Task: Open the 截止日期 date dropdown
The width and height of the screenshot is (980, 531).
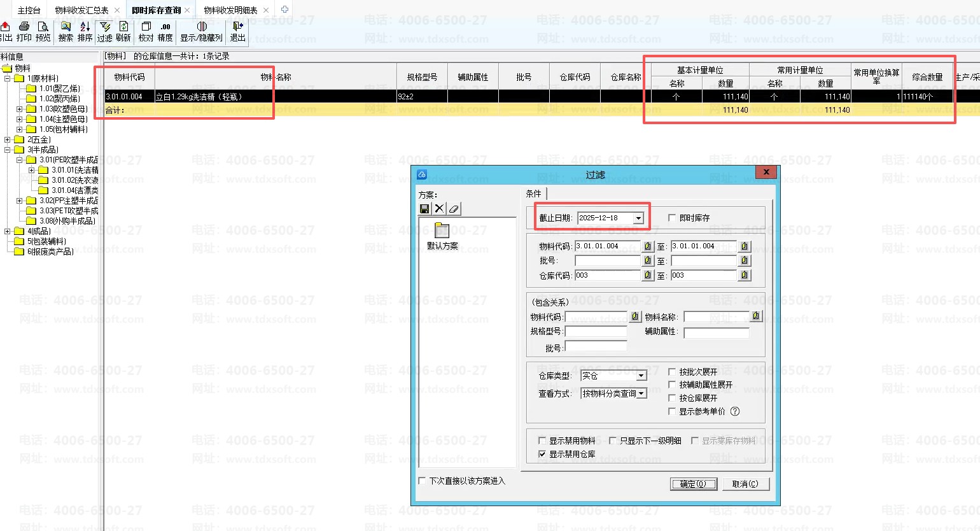Action: click(638, 218)
